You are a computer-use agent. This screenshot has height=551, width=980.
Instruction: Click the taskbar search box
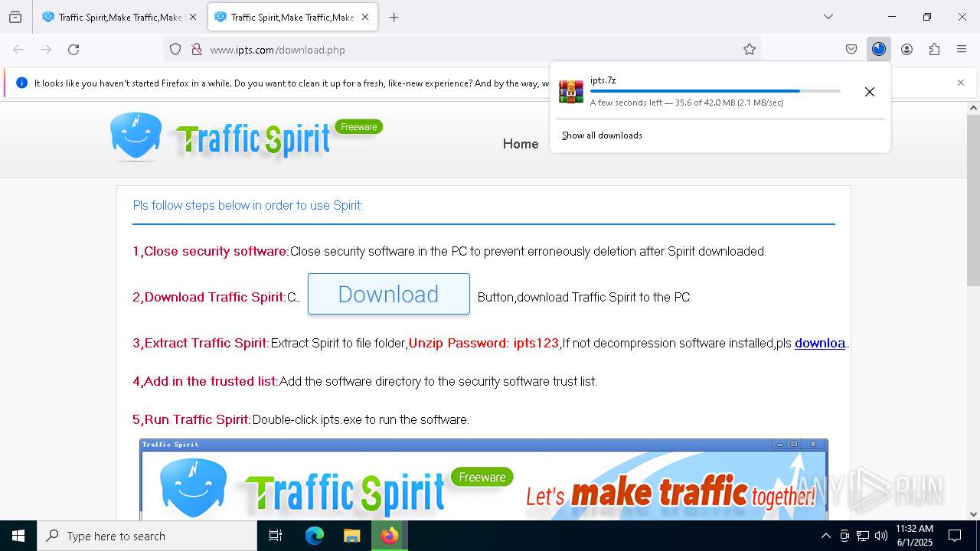coord(147,536)
